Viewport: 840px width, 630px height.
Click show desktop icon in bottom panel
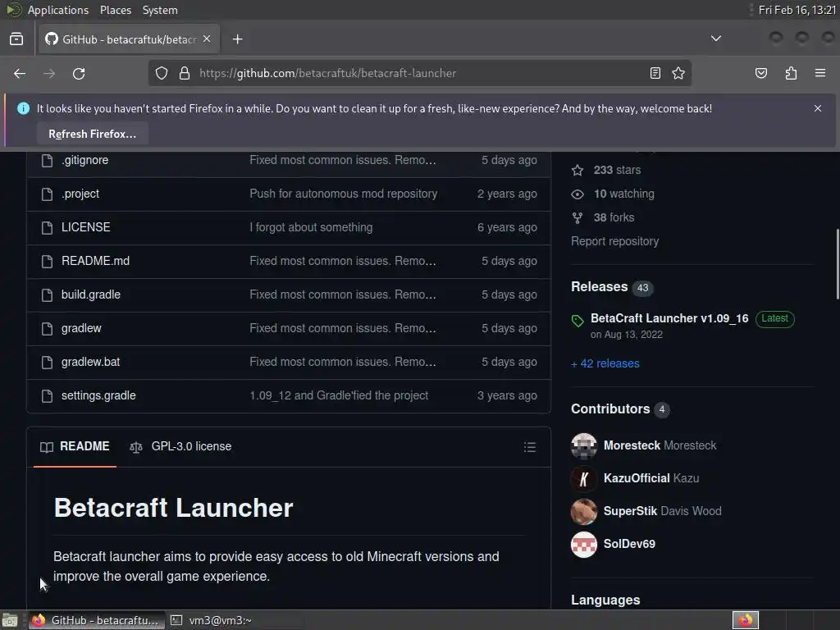pos(10,620)
